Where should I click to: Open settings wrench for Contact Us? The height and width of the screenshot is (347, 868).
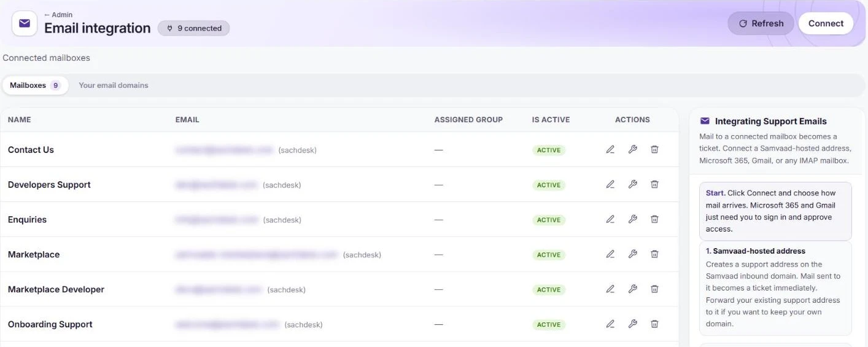click(632, 149)
